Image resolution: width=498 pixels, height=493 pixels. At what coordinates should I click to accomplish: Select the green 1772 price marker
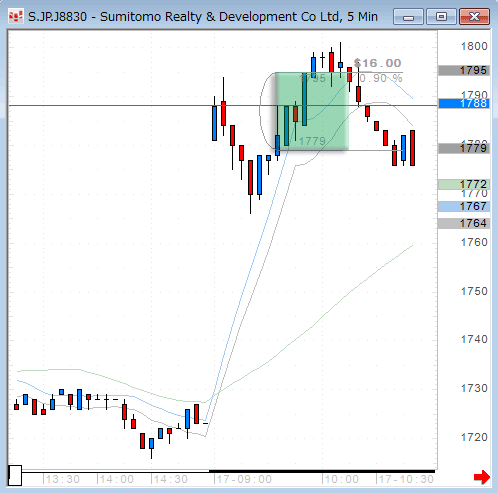coord(464,184)
